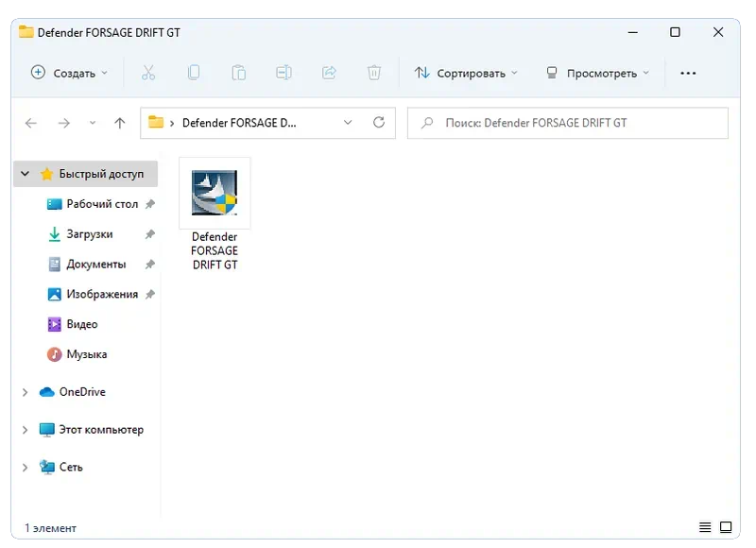Open Рабочий стол in sidebar
Viewport: 756px width, 548px height.
coord(102,204)
